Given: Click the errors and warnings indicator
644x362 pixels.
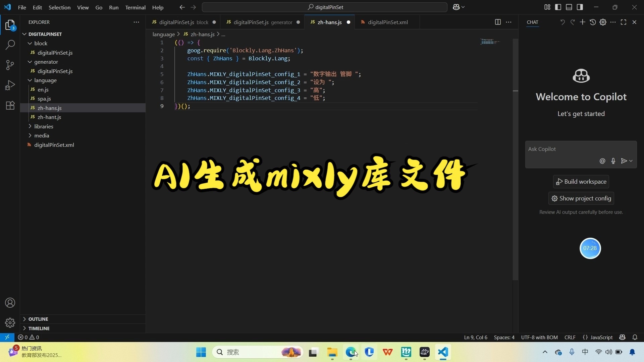Looking at the screenshot, I should tap(29, 337).
